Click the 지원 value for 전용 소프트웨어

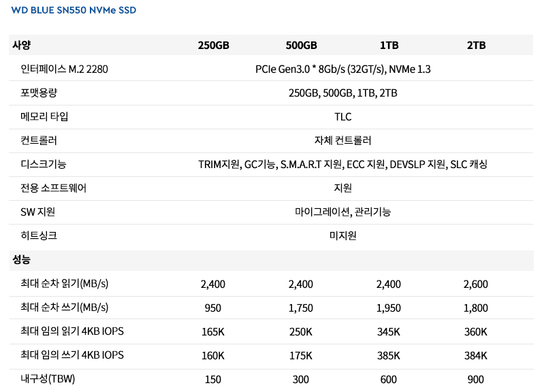(x=342, y=188)
